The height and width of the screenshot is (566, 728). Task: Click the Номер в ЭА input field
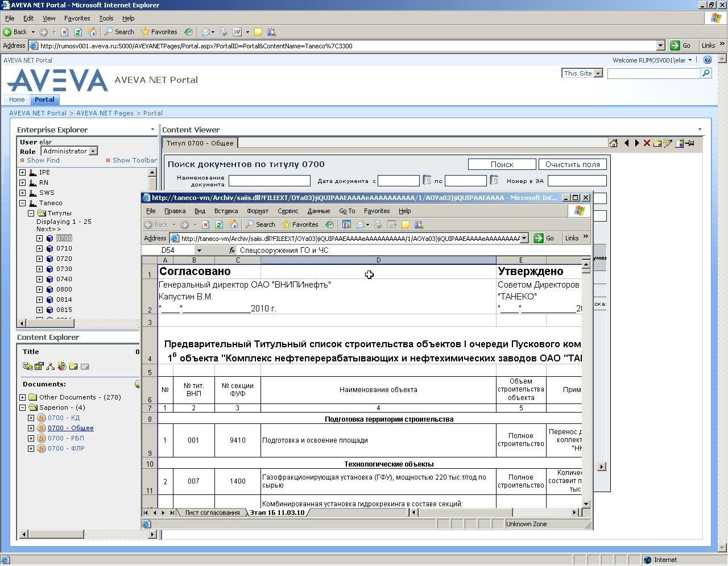(x=577, y=181)
